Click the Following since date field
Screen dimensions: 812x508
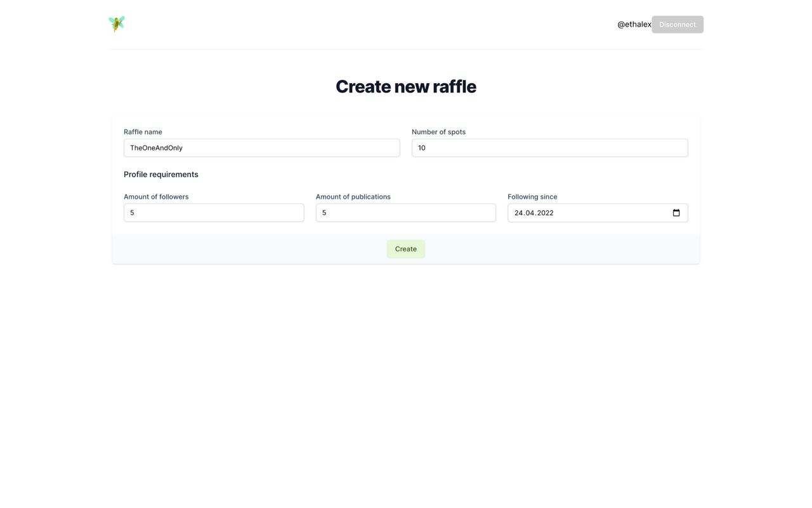click(x=598, y=213)
